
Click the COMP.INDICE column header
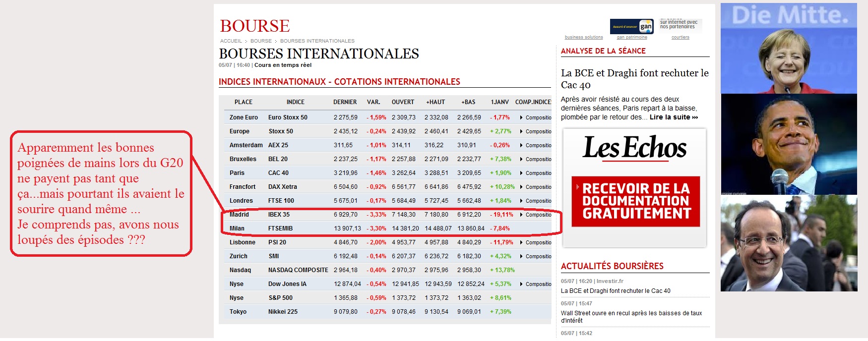(533, 102)
